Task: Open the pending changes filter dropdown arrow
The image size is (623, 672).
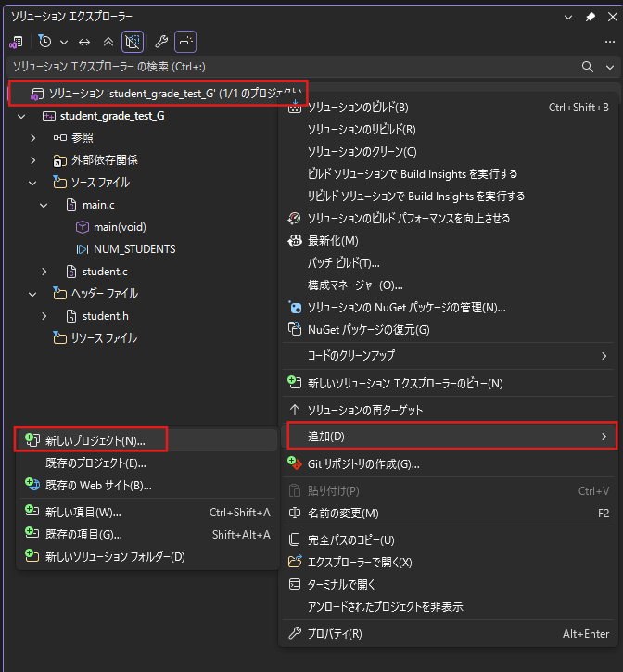Action: (x=64, y=42)
